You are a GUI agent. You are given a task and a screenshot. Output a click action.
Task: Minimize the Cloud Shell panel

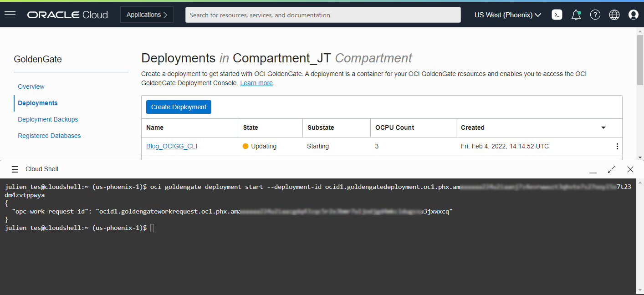point(593,172)
